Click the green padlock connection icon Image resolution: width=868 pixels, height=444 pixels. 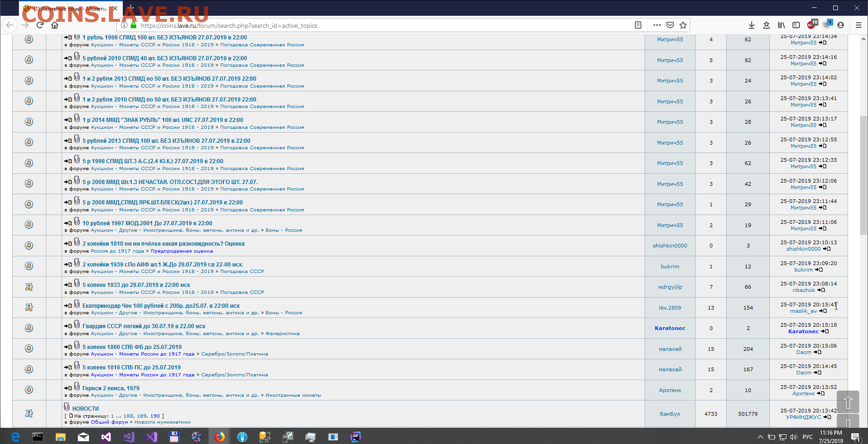pyautogui.click(x=133, y=25)
